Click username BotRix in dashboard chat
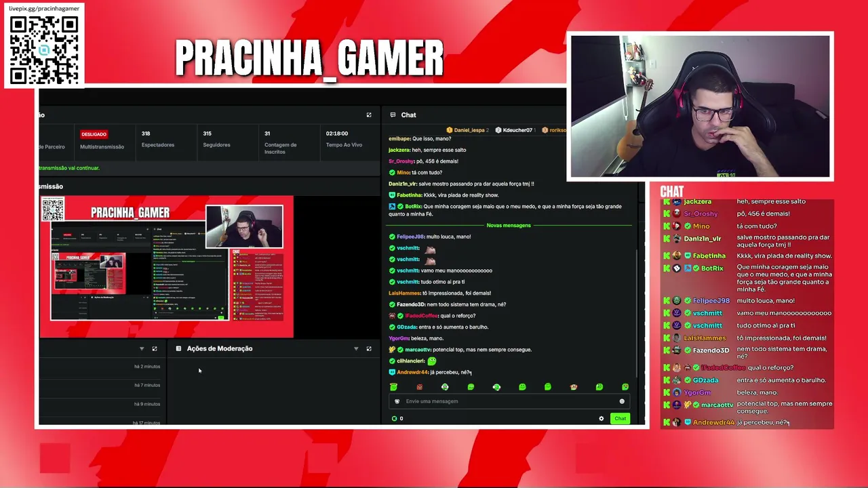868x488 pixels. click(x=413, y=207)
